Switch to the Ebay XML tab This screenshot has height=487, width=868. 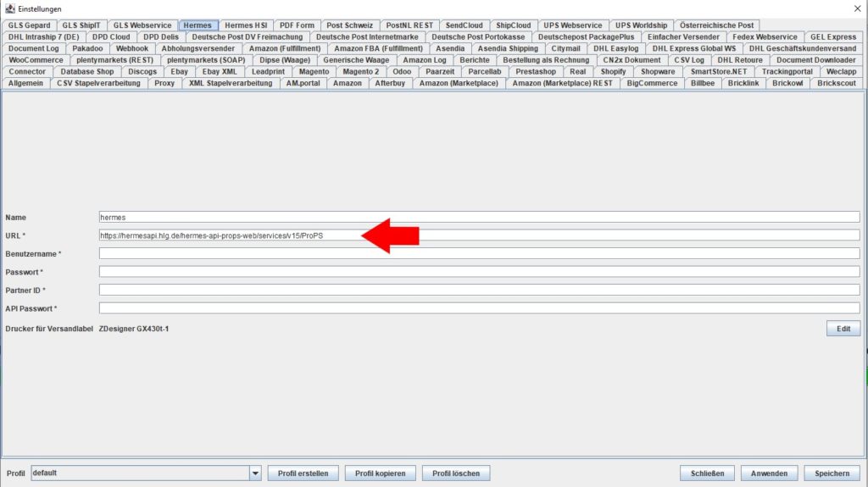tap(220, 72)
